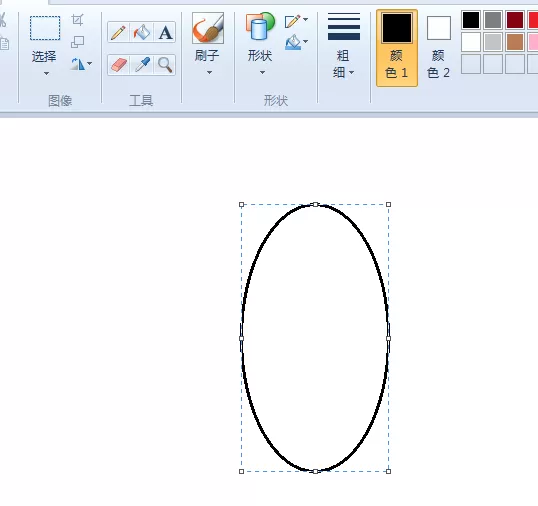
Task: Click the ellipse bottom-right resize handle
Action: (x=388, y=471)
